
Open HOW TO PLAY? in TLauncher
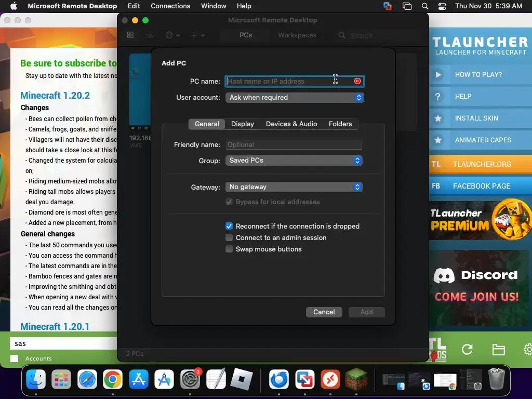click(481, 75)
